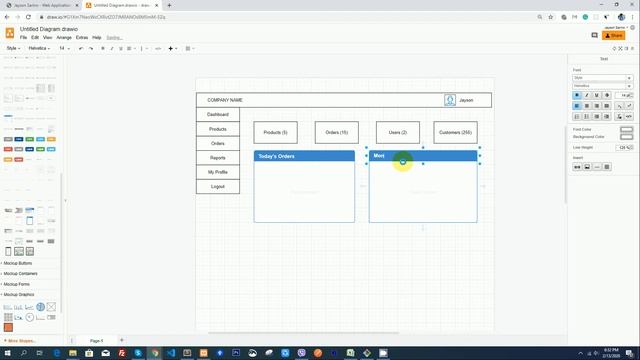Select the Today's Orders header in diagram
This screenshot has width=640, height=360.
304,156
